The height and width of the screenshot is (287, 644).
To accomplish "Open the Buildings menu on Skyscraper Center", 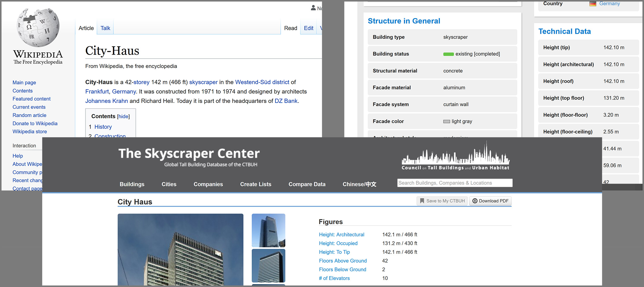I will point(132,184).
